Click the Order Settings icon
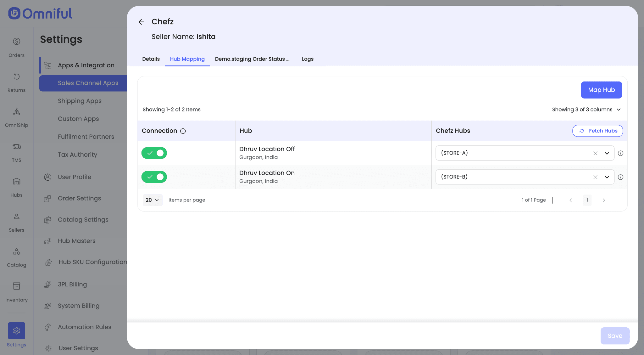The width and height of the screenshot is (644, 355). [x=48, y=199]
